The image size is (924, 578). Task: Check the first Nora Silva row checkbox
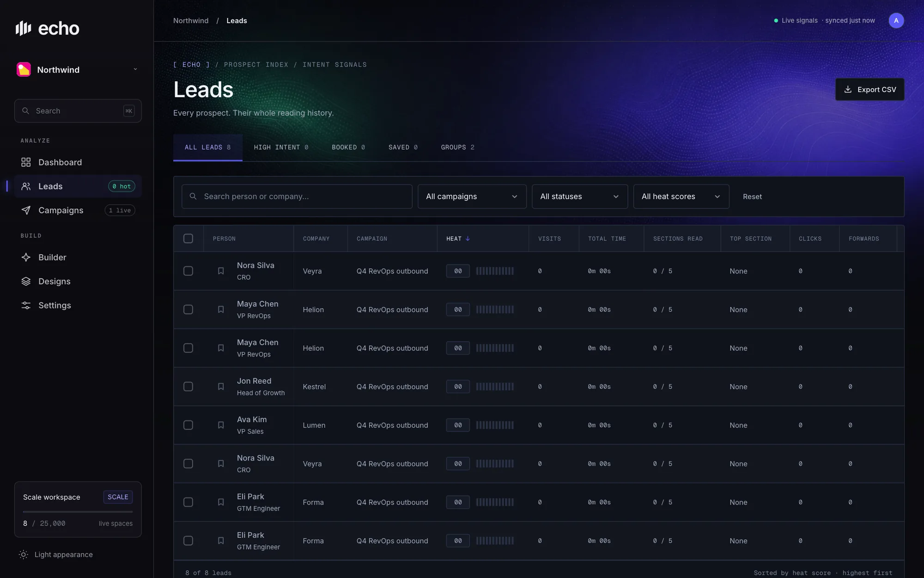(x=188, y=271)
